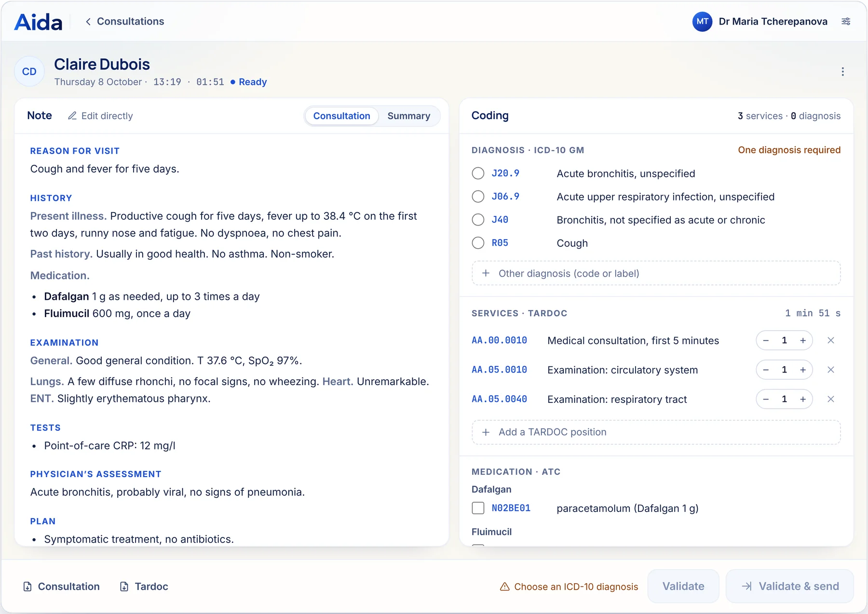Click the 3 services · 0 diagnosis counter
Image resolution: width=868 pixels, height=614 pixels.
coord(789,116)
